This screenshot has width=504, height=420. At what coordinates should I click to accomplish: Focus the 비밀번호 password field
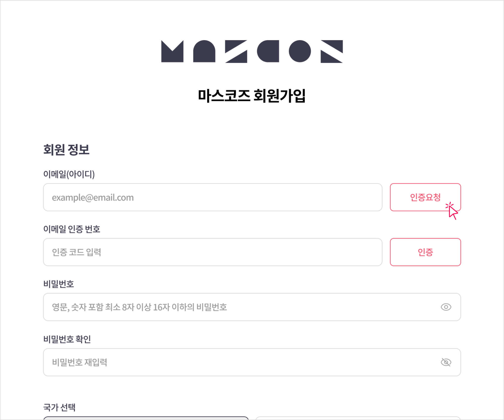point(252,307)
